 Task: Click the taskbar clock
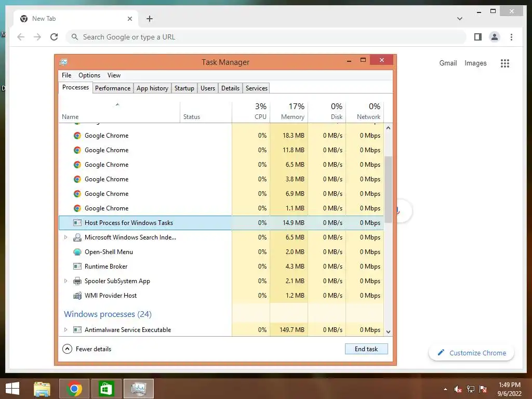click(509, 389)
